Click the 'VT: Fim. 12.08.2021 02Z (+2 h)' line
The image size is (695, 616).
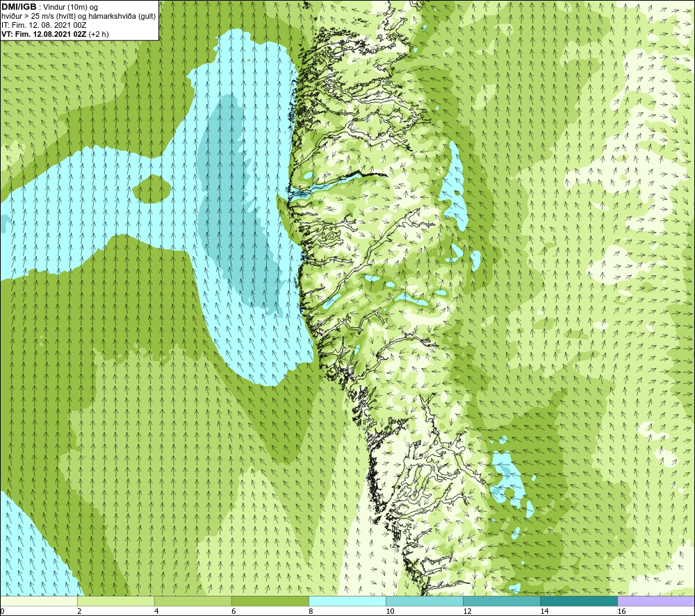pyautogui.click(x=55, y=33)
